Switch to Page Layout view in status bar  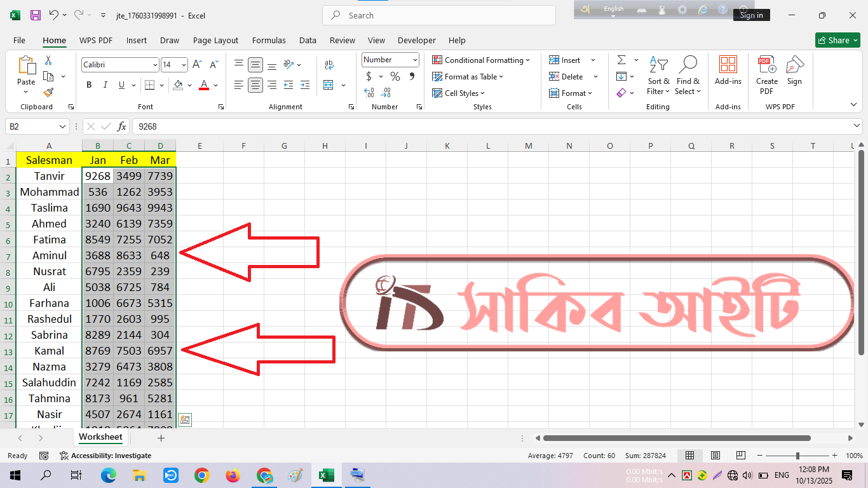pos(715,456)
